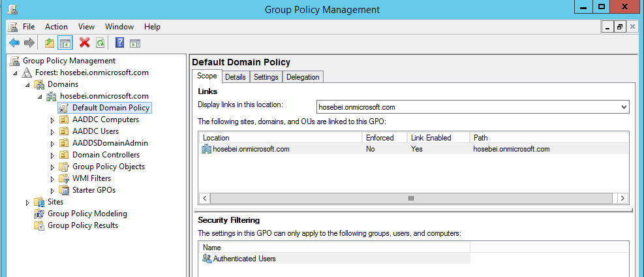This screenshot has width=644, height=277.
Task: Sort by the Path column header
Action: point(549,138)
